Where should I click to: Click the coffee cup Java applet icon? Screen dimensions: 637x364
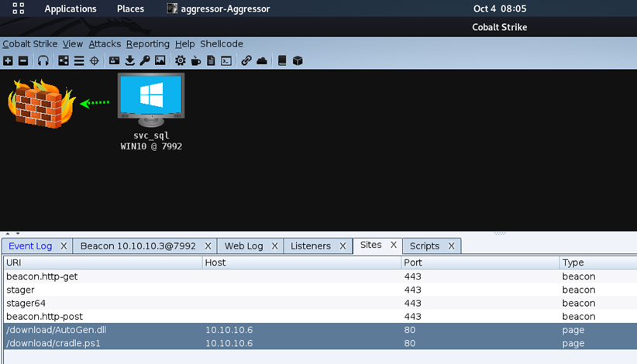click(196, 61)
